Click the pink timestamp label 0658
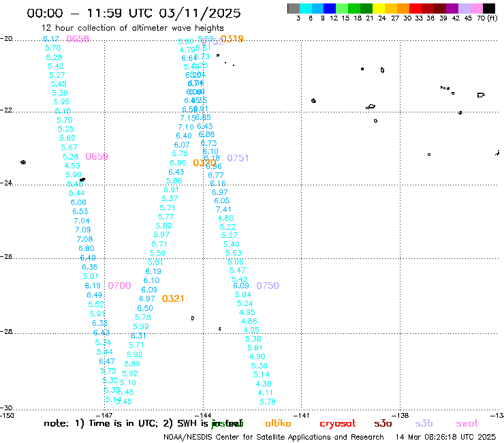This screenshot has height=443, width=504. click(78, 39)
